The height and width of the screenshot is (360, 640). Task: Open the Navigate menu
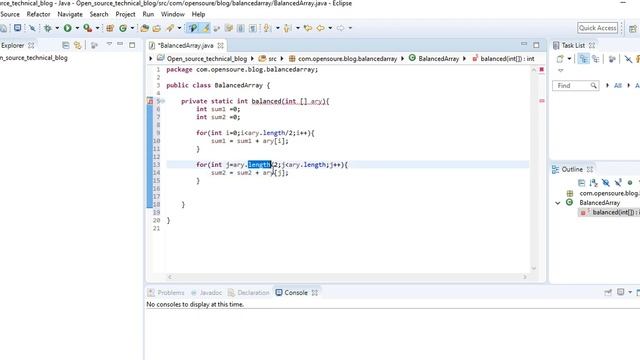tap(70, 14)
